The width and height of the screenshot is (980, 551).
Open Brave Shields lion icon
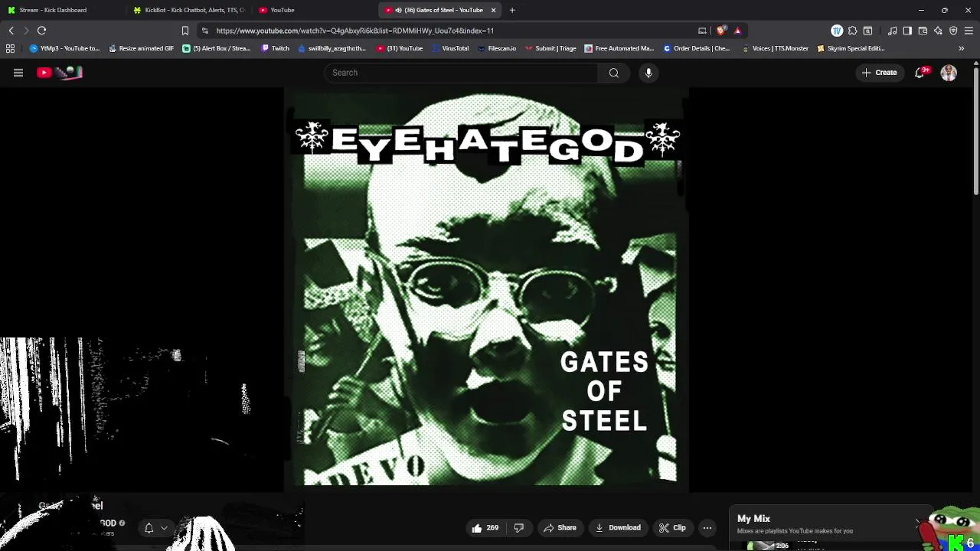tap(722, 31)
